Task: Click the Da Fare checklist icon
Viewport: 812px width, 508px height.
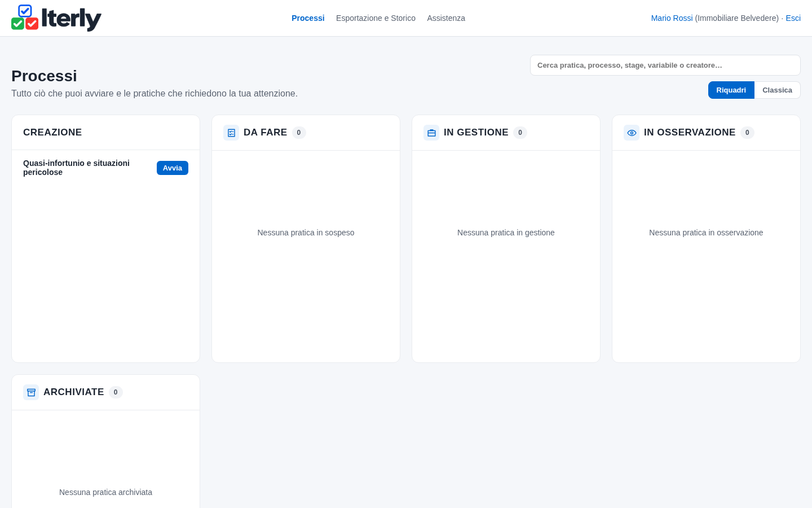Action: 231,133
